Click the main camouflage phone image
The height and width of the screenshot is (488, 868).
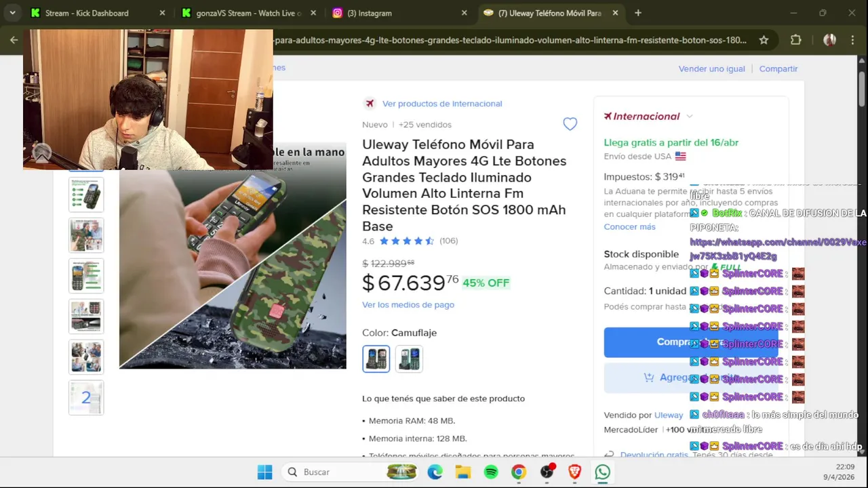233,269
